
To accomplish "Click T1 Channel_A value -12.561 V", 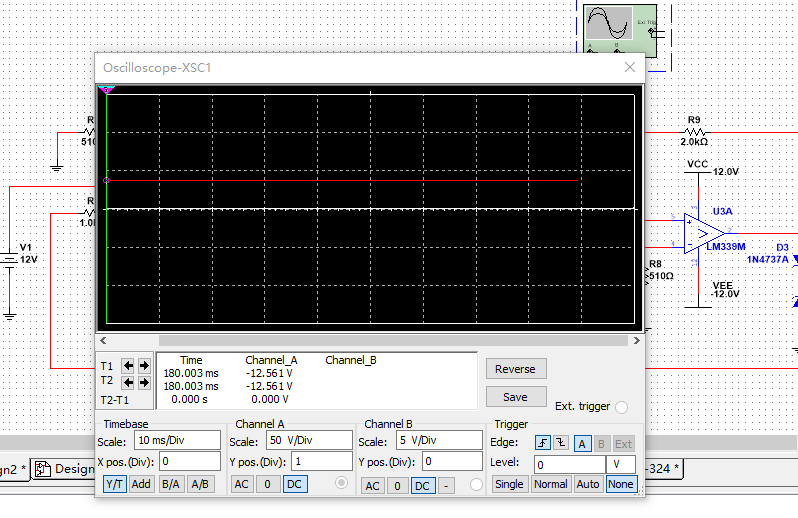I will coord(269,373).
